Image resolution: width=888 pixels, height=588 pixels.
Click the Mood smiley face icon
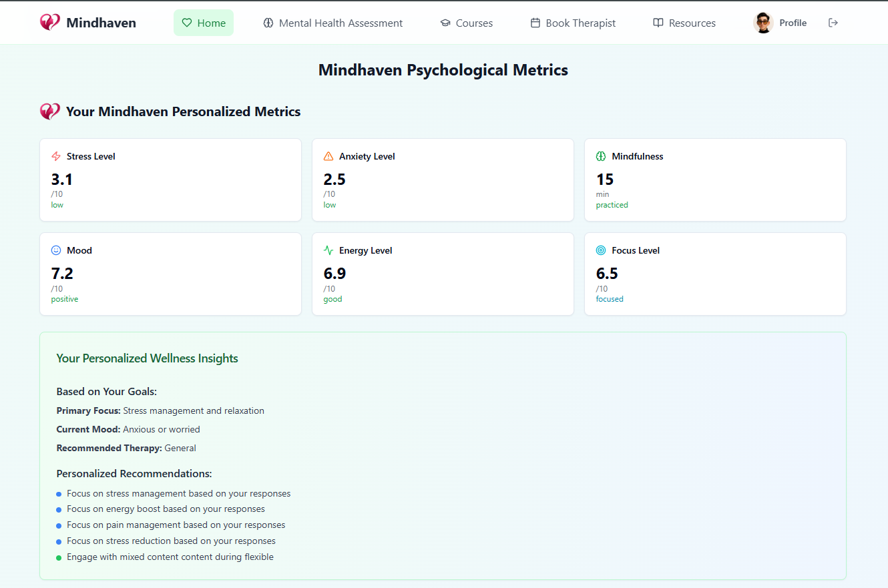coord(55,250)
